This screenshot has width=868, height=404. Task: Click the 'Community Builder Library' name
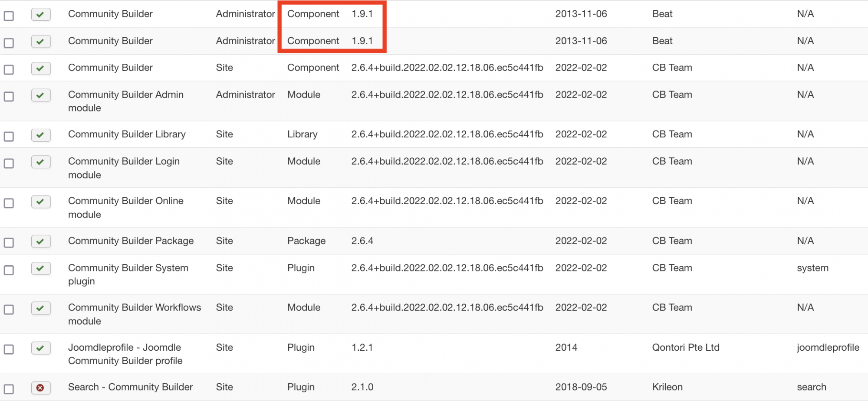(x=127, y=134)
